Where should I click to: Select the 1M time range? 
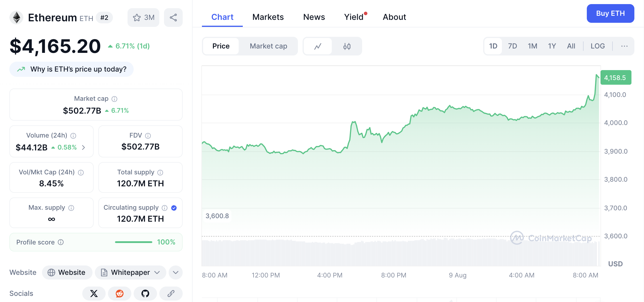[x=533, y=46]
